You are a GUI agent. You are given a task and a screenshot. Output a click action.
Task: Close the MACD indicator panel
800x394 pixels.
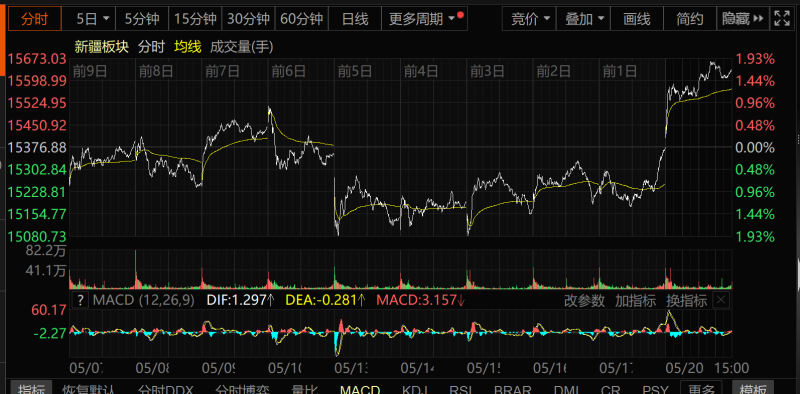721,300
